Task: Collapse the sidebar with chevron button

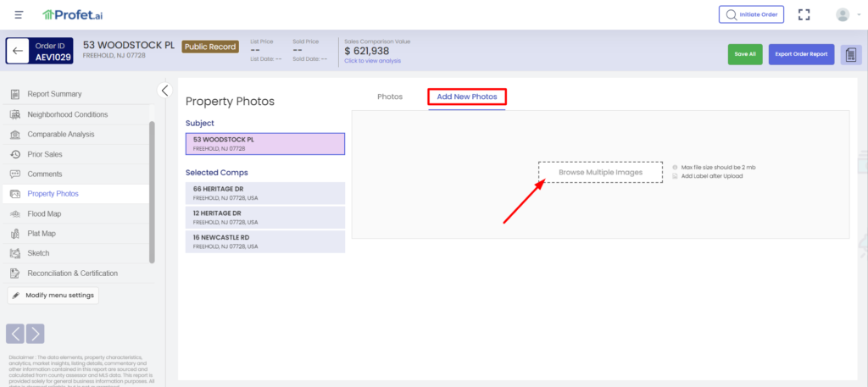Action: (x=165, y=90)
